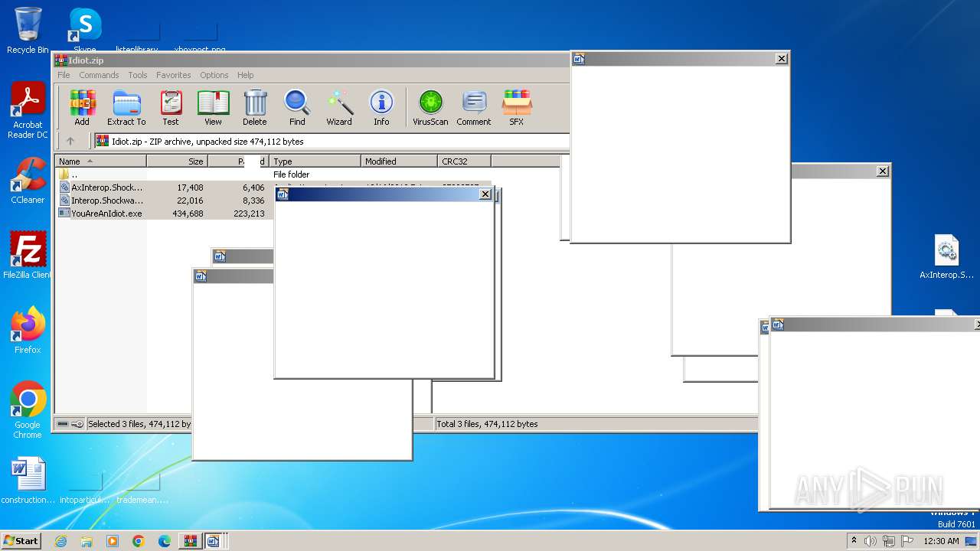Open the AxInterop.S... file on desktop
Screen dimensions: 980x551
tap(947, 257)
